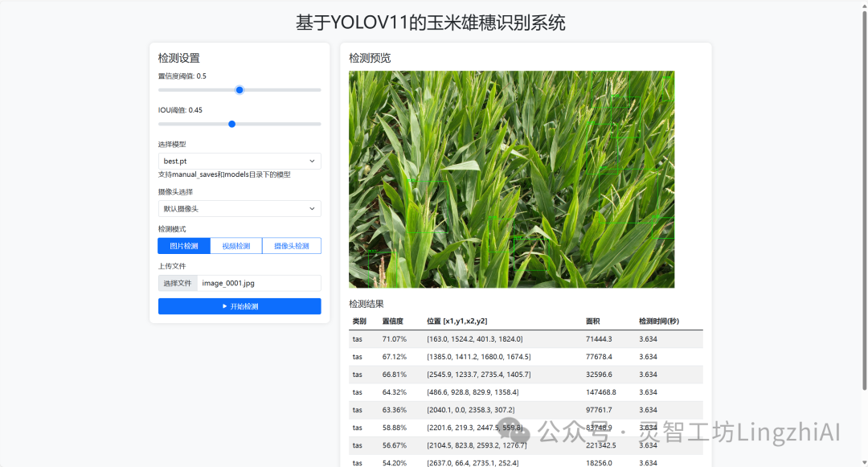The height and width of the screenshot is (467, 868).
Task: Click the 置信度 column header
Action: click(392, 321)
